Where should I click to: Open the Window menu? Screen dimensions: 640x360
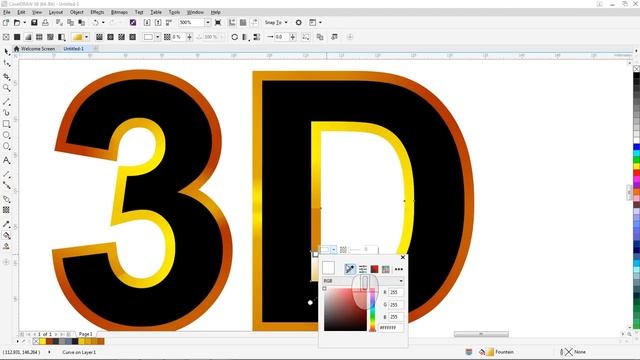pos(195,12)
